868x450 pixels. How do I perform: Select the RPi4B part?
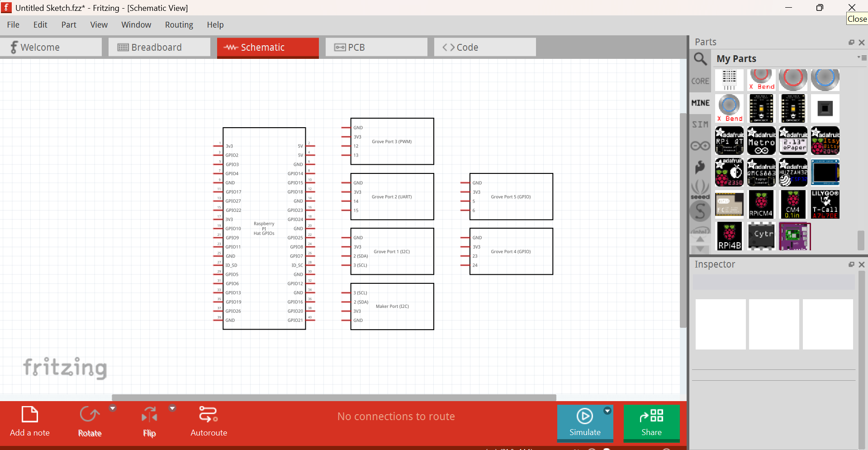tap(729, 236)
